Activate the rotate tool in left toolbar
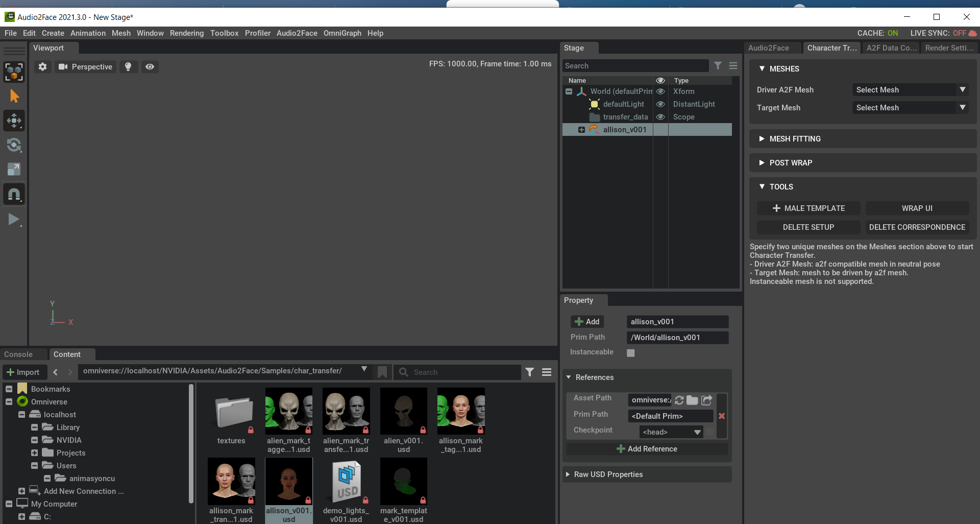Screen dimensions: 980x524 [14, 145]
